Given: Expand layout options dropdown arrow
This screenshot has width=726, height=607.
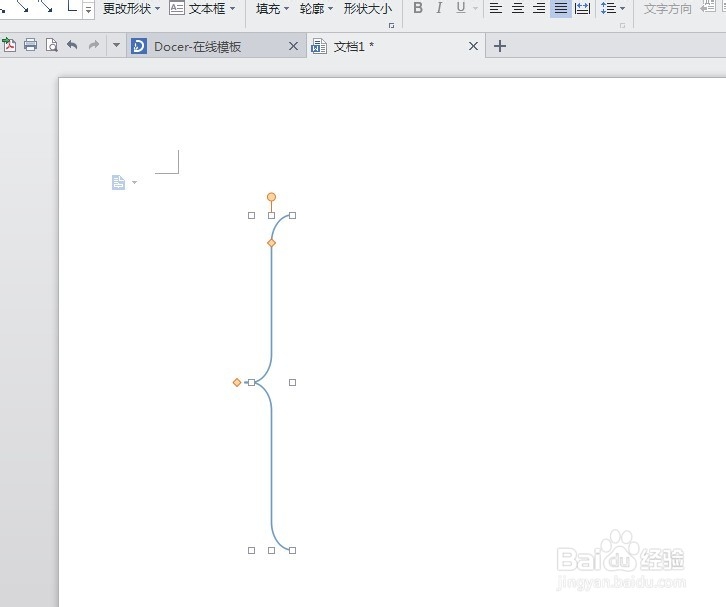Looking at the screenshot, I should (x=134, y=182).
